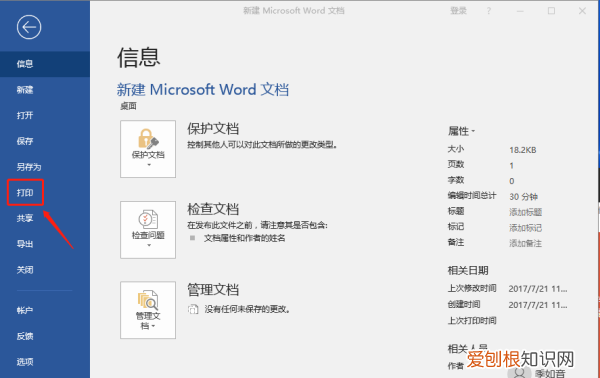Click the 相关日期 section heading

468,270
